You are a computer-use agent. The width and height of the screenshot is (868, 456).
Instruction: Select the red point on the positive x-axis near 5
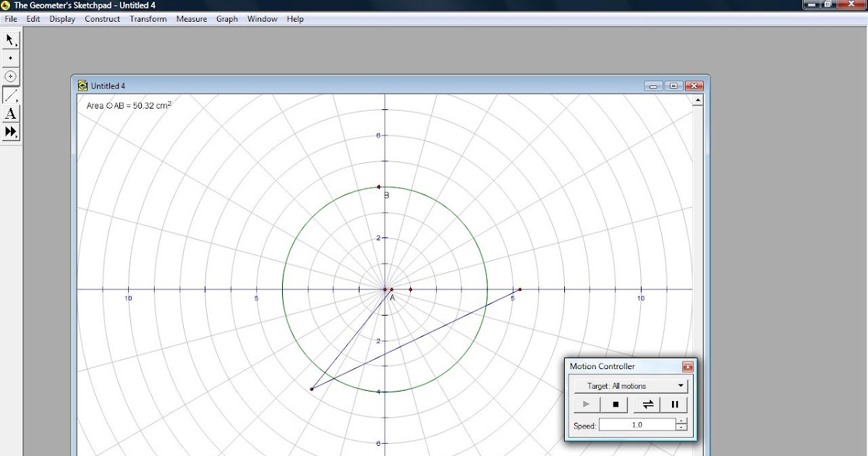pos(519,290)
